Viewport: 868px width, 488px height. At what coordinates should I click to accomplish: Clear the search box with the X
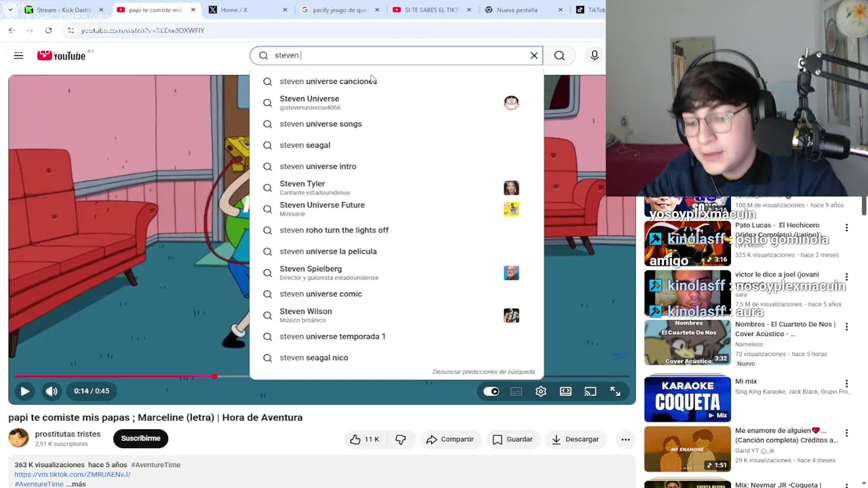[534, 56]
